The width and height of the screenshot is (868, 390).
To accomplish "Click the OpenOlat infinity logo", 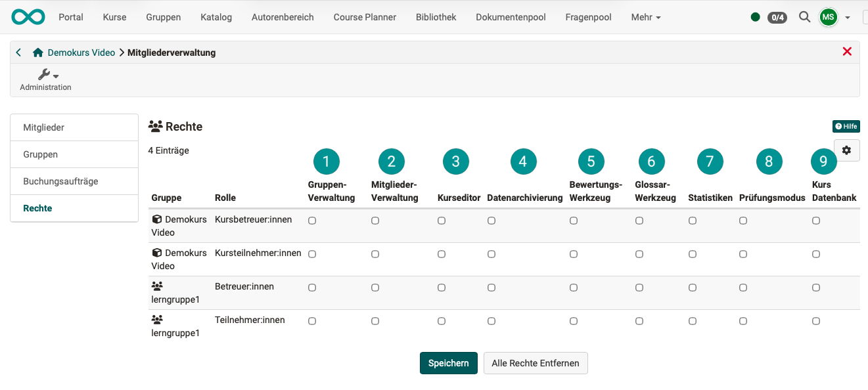I will (x=28, y=16).
